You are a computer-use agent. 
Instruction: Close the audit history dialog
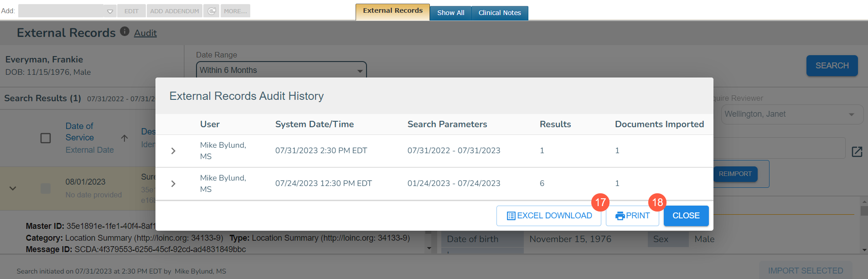pyautogui.click(x=686, y=216)
